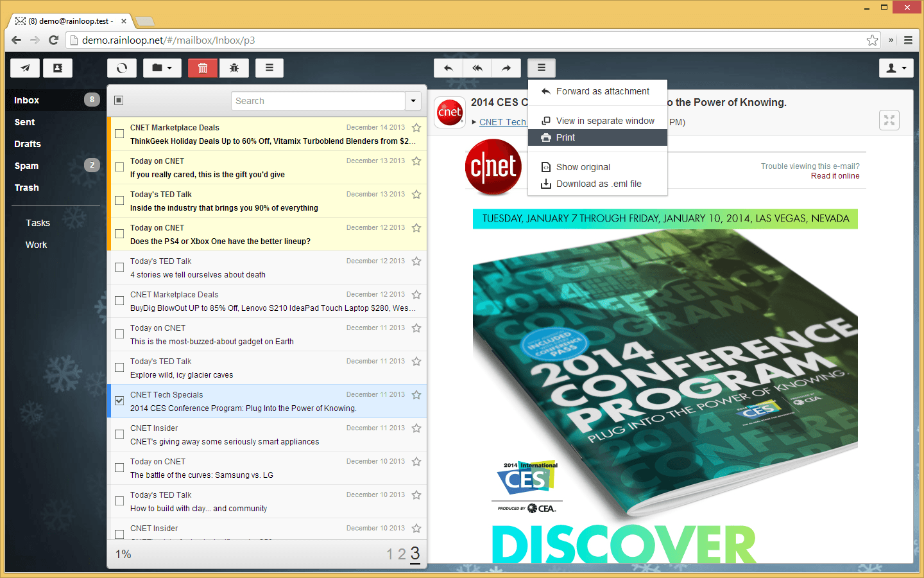Mark the selected message as spam
This screenshot has height=578, width=924.
pos(234,67)
